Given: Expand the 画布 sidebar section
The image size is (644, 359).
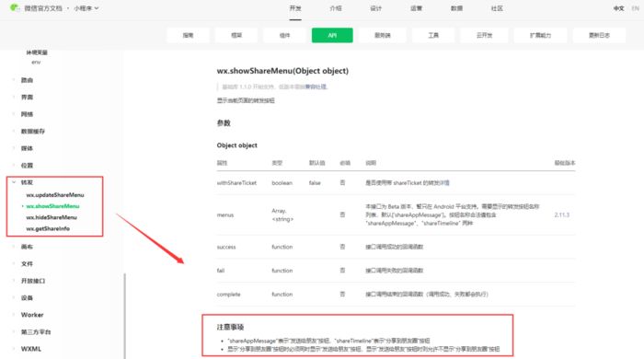Looking at the screenshot, I should click(x=14, y=247).
